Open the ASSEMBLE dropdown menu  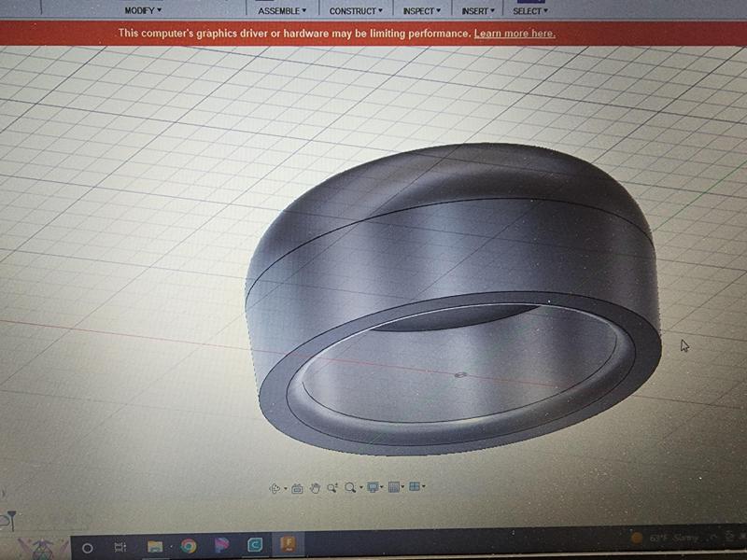282,10
